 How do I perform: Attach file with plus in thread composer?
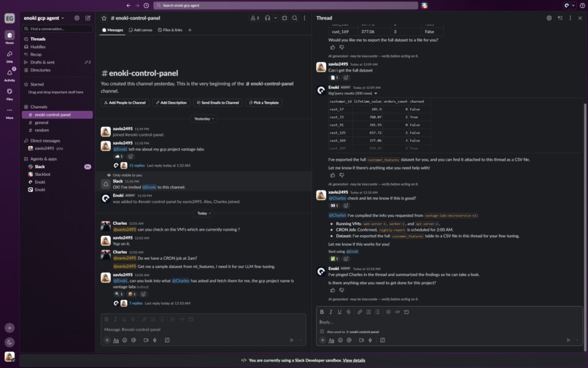[322, 340]
